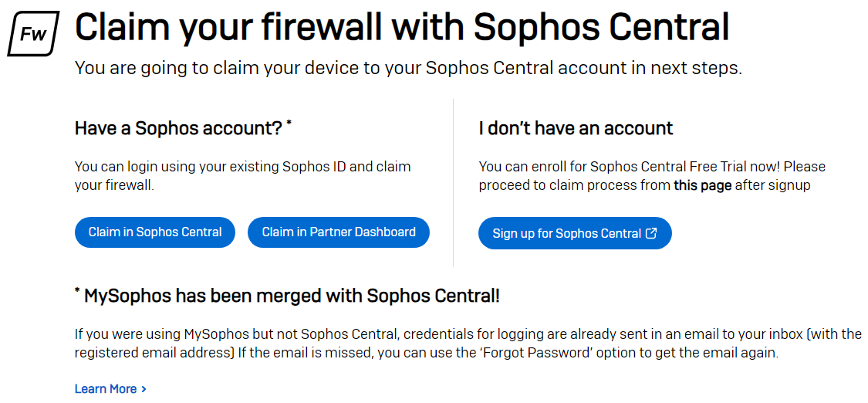This screenshot has height=403, width=868.
Task: Follow the Learn More link
Action: (106, 389)
